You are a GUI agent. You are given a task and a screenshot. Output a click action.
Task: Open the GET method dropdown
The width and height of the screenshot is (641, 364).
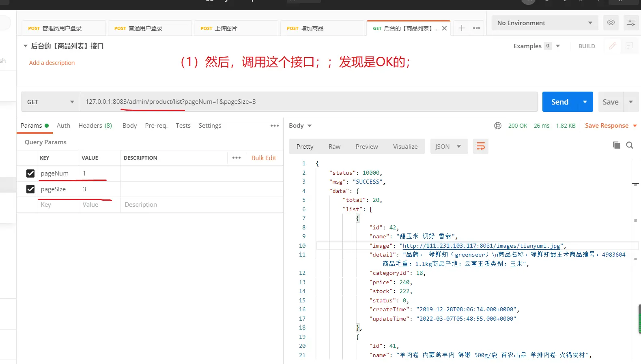click(x=50, y=102)
